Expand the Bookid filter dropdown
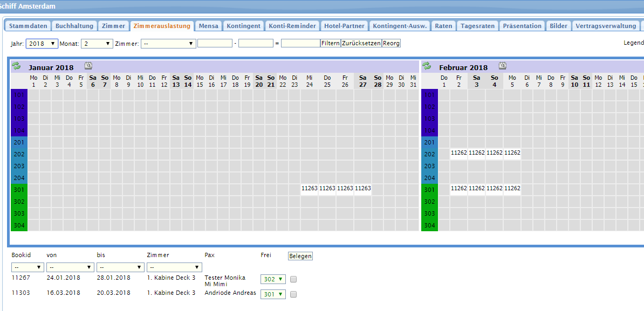The height and width of the screenshot is (311, 644). [28, 267]
